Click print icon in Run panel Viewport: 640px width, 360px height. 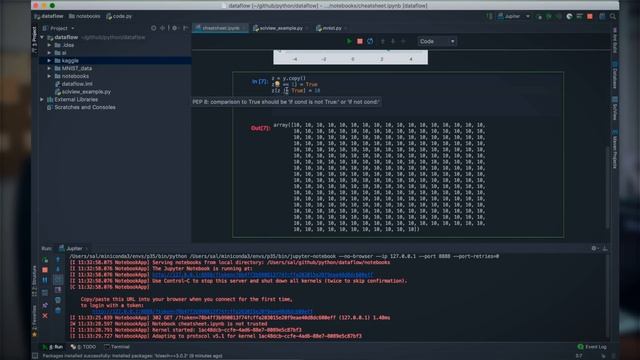[x=58, y=300]
